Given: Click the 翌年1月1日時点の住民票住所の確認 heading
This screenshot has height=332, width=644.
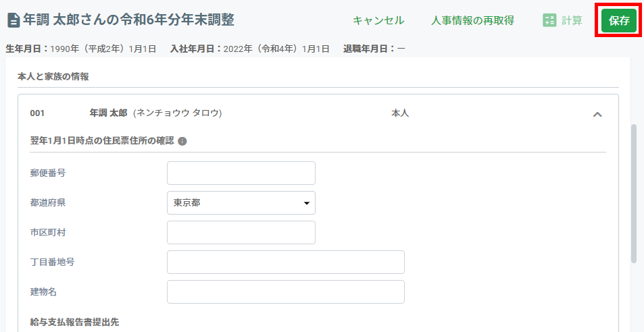Looking at the screenshot, I should tap(102, 141).
